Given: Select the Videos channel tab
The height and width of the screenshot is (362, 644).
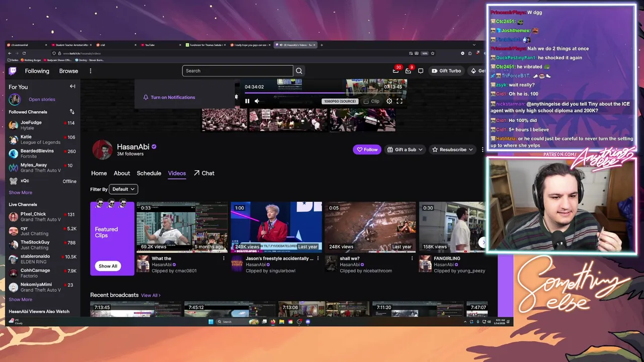Looking at the screenshot, I should [x=177, y=173].
